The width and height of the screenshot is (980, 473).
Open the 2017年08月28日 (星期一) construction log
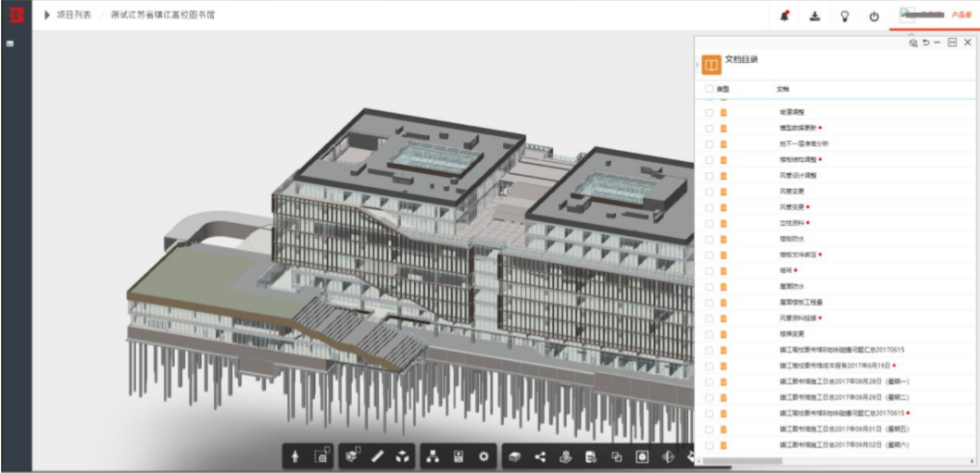pos(844,381)
